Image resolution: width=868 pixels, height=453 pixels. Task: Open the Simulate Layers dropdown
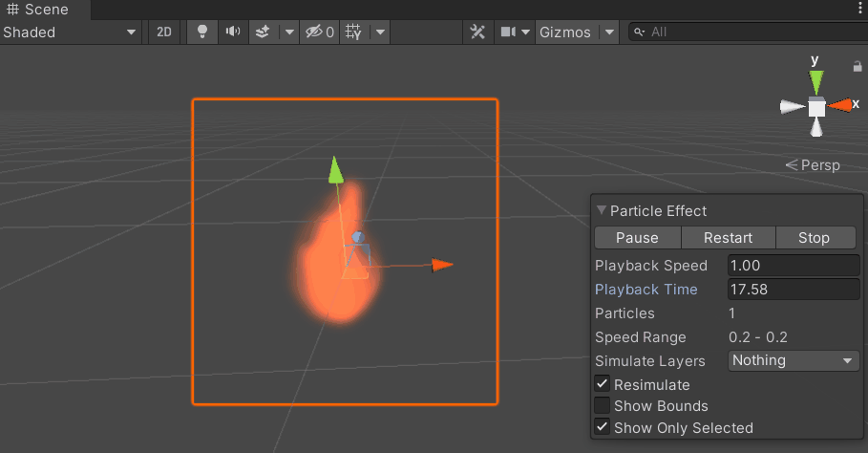[x=794, y=360]
